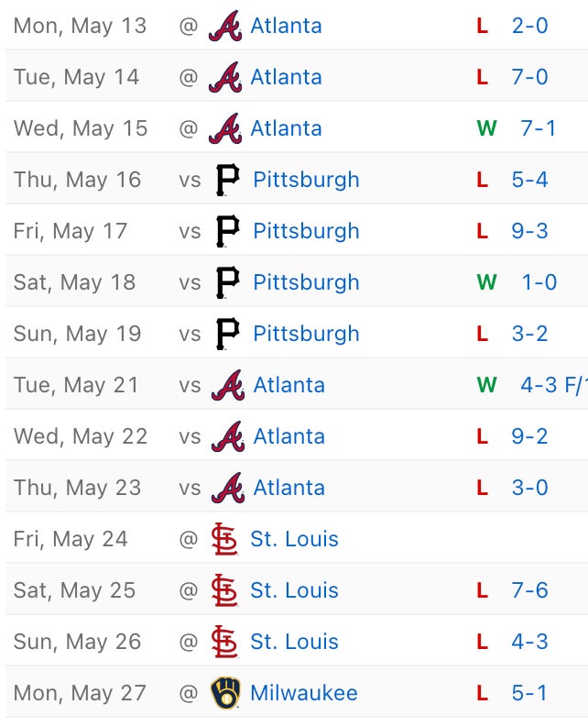Open the 7-1 win score on May 15
Viewport: 588px width, 726px height.
(x=539, y=128)
